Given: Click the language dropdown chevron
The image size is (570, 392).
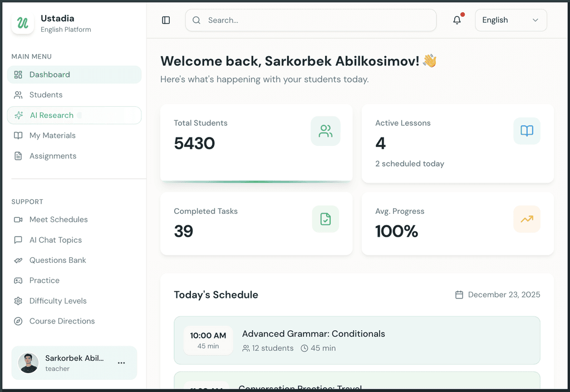Looking at the screenshot, I should pos(535,21).
